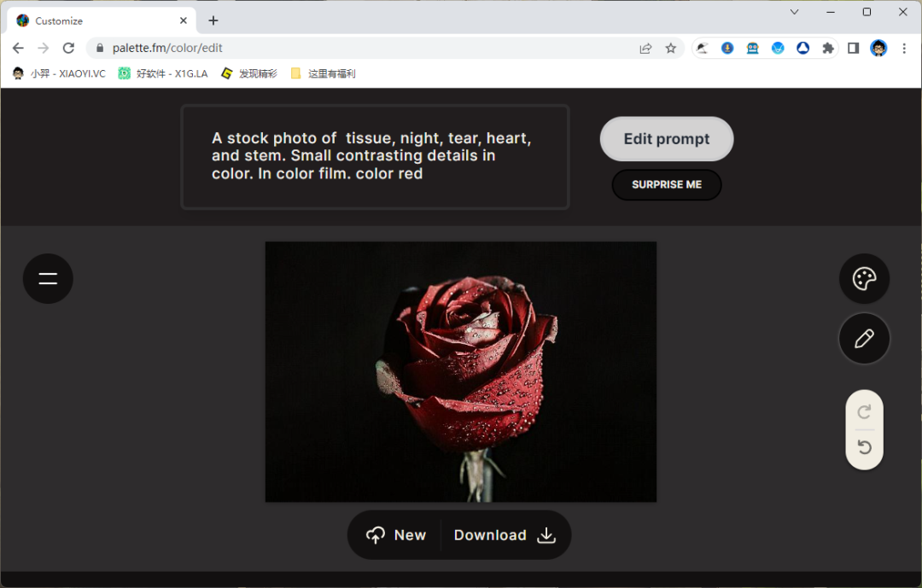The image size is (922, 588).
Task: Switch to the Customize tab
Action: 94,20
